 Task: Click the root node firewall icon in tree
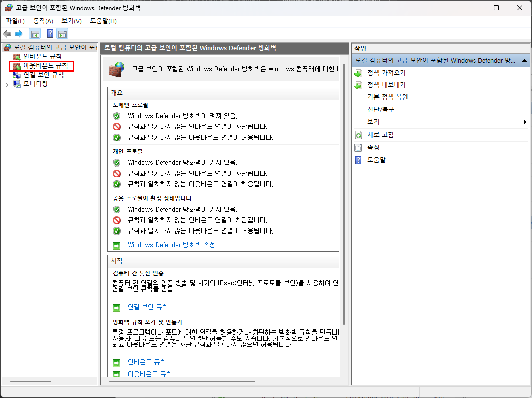7,47
